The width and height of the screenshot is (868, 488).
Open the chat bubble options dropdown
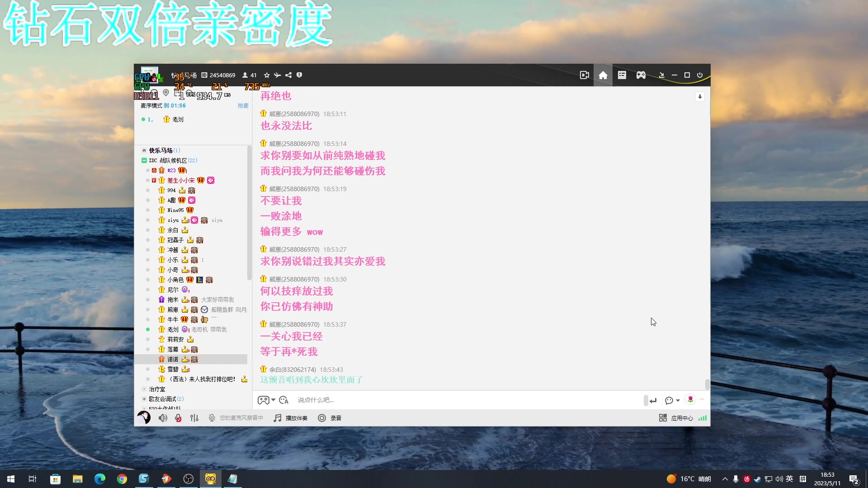(672, 400)
